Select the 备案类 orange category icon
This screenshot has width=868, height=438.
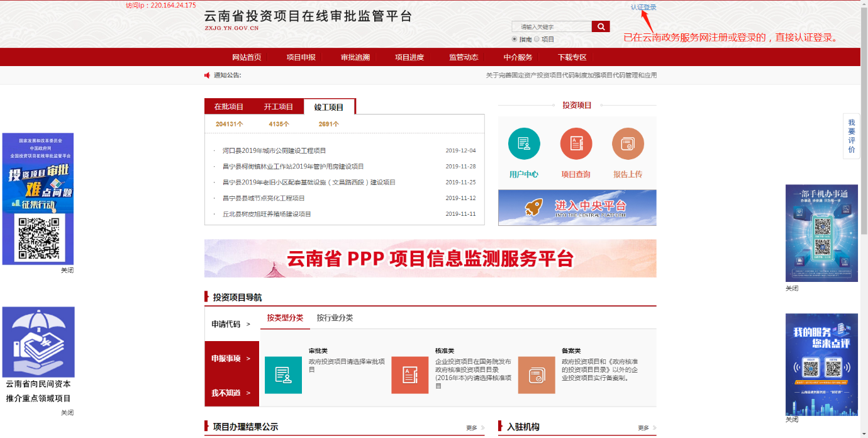pos(537,375)
